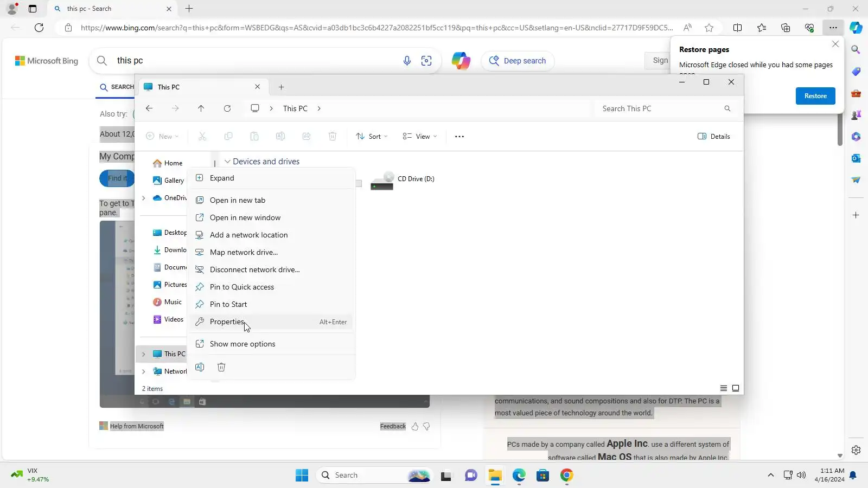Open Microsoft Bing logo link

point(47,61)
